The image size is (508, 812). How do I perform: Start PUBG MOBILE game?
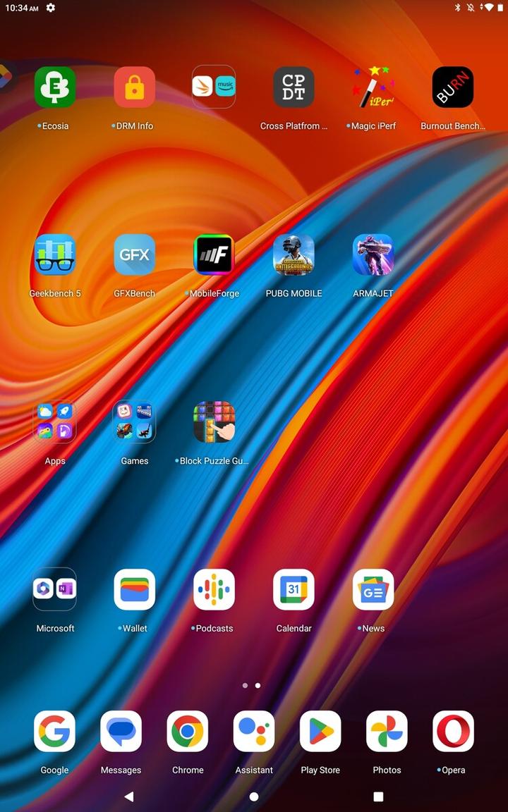(294, 254)
